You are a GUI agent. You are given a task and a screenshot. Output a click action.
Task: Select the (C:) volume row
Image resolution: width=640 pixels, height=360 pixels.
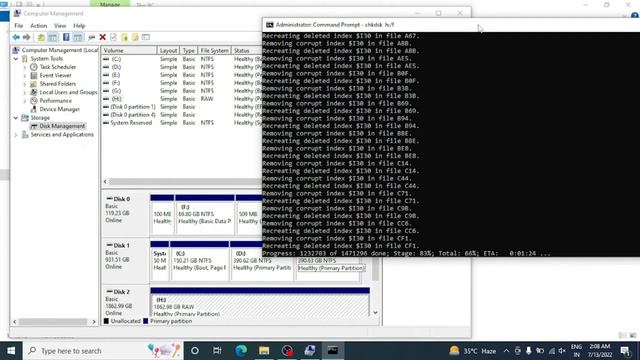pyautogui.click(x=182, y=59)
